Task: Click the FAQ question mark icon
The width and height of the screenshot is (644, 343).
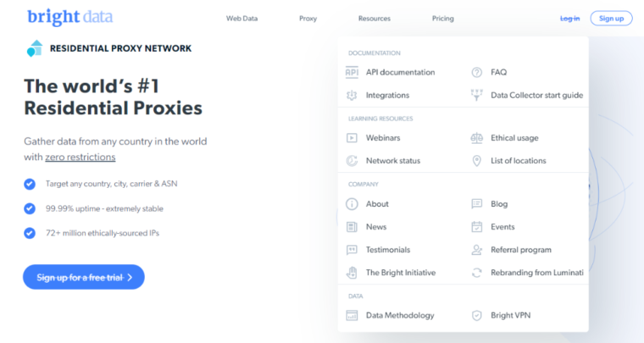Action: pyautogui.click(x=476, y=72)
